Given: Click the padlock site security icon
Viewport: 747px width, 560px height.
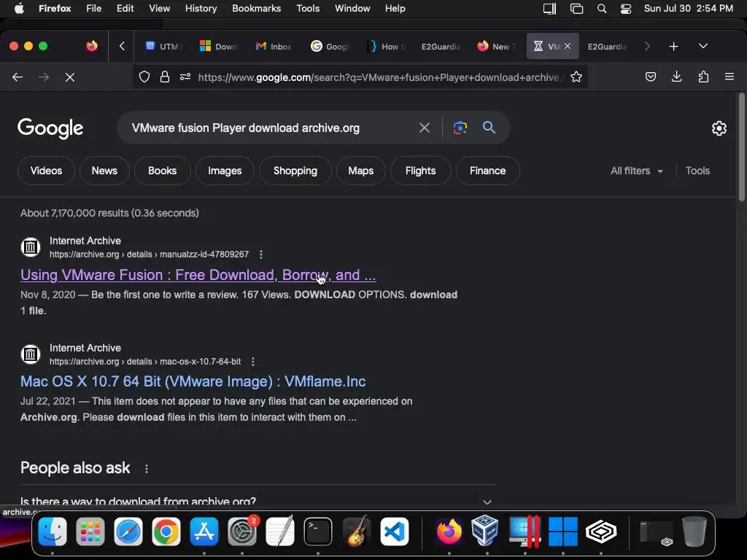Looking at the screenshot, I should click(165, 77).
